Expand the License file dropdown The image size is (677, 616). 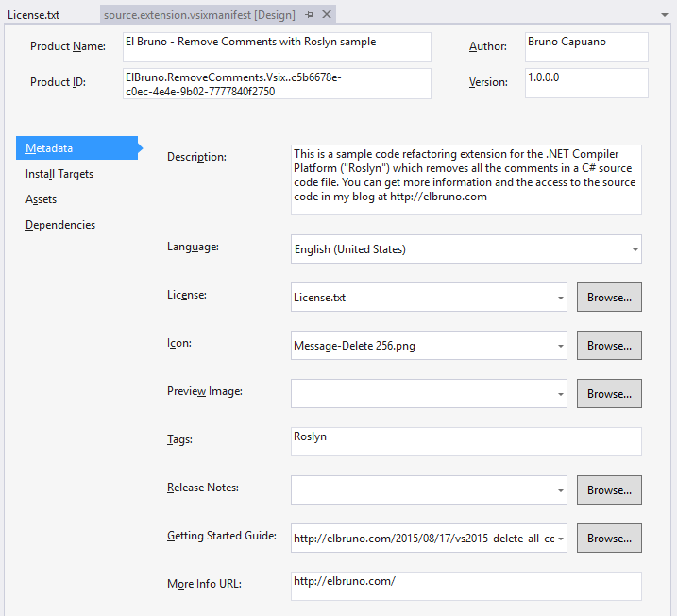[x=558, y=298]
